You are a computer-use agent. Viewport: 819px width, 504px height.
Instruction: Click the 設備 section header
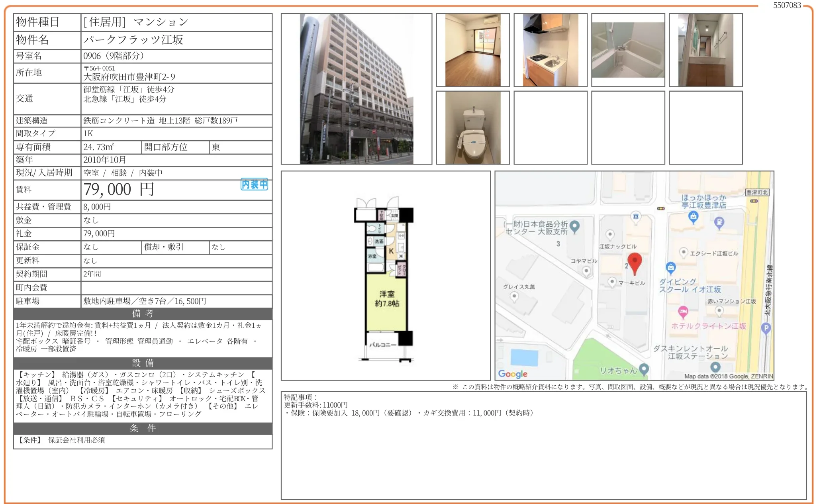tap(143, 363)
